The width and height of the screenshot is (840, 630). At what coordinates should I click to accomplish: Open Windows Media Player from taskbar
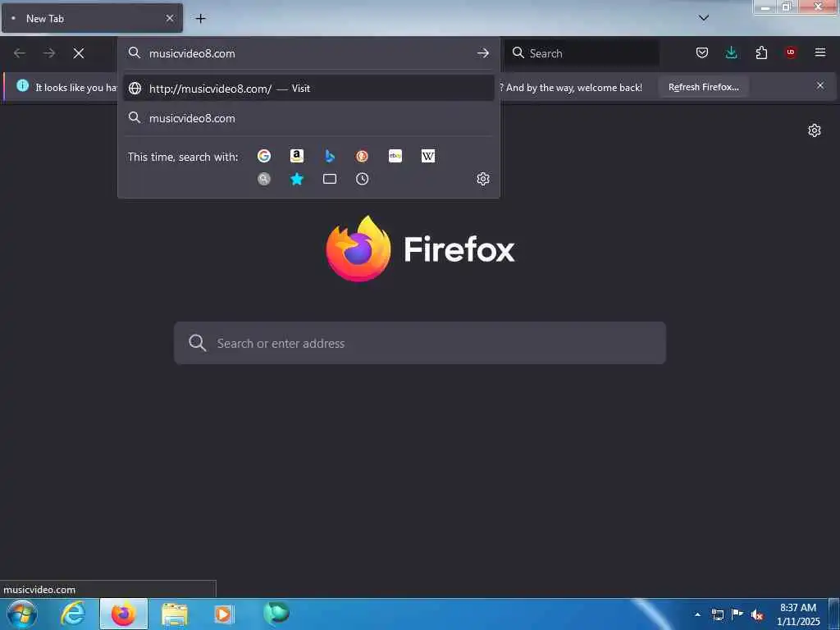tap(225, 614)
